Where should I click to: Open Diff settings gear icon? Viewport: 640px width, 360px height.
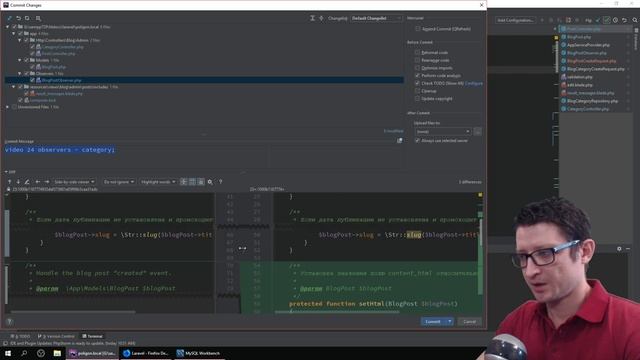tap(210, 182)
